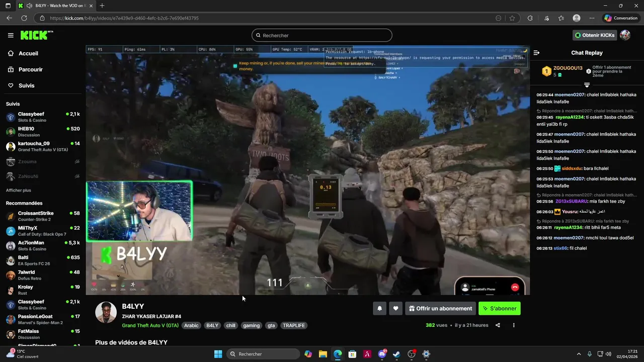This screenshot has width=644, height=362.
Task: Open Copilot Conversation button
Action: tap(621, 18)
